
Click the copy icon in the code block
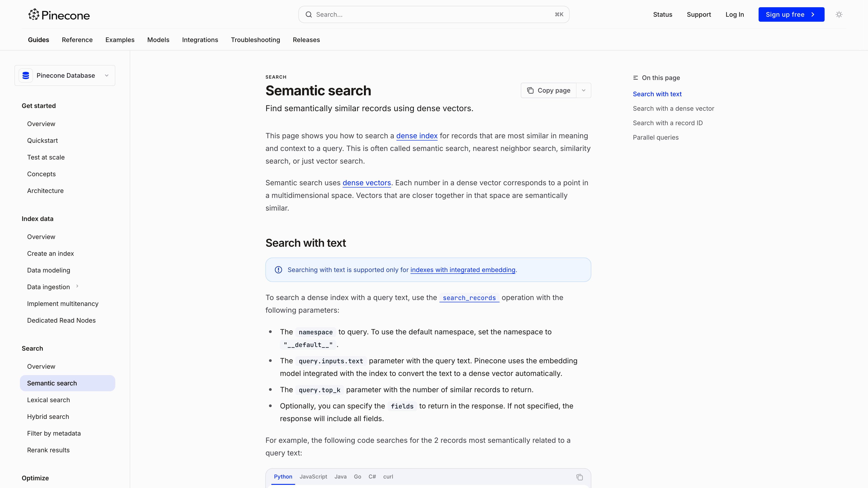click(x=580, y=477)
